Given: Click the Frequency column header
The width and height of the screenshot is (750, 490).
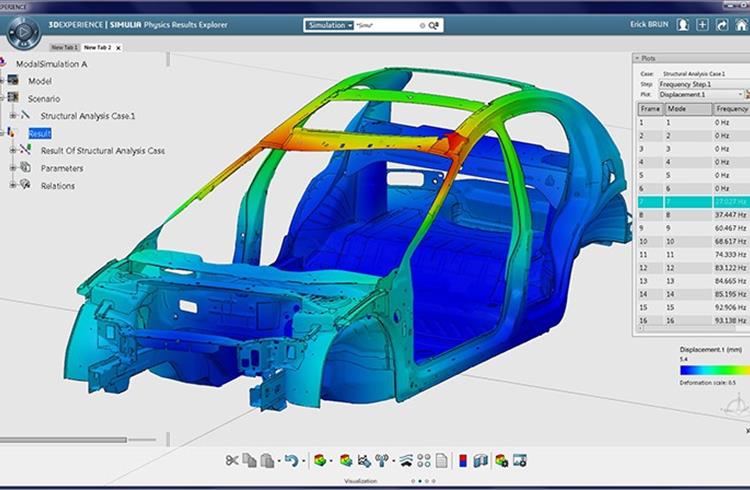Looking at the screenshot, I should (x=732, y=109).
